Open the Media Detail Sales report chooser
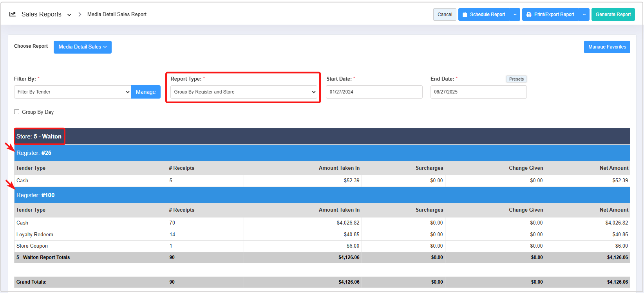Image resolution: width=644 pixels, height=293 pixels. tap(82, 47)
